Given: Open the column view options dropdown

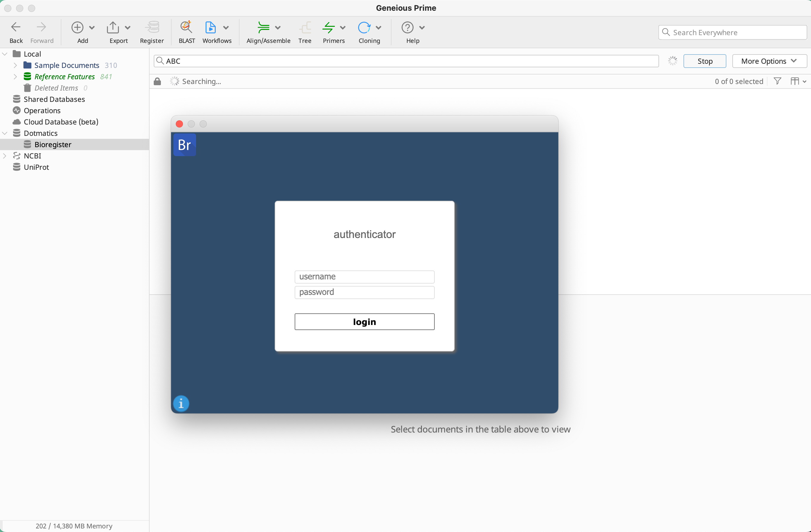Looking at the screenshot, I should [797, 81].
